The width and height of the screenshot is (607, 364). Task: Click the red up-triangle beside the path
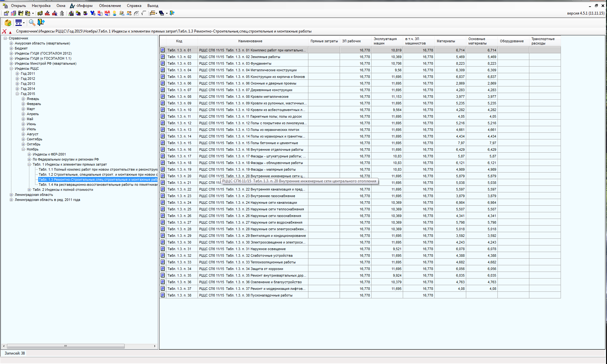pyautogui.click(x=10, y=32)
